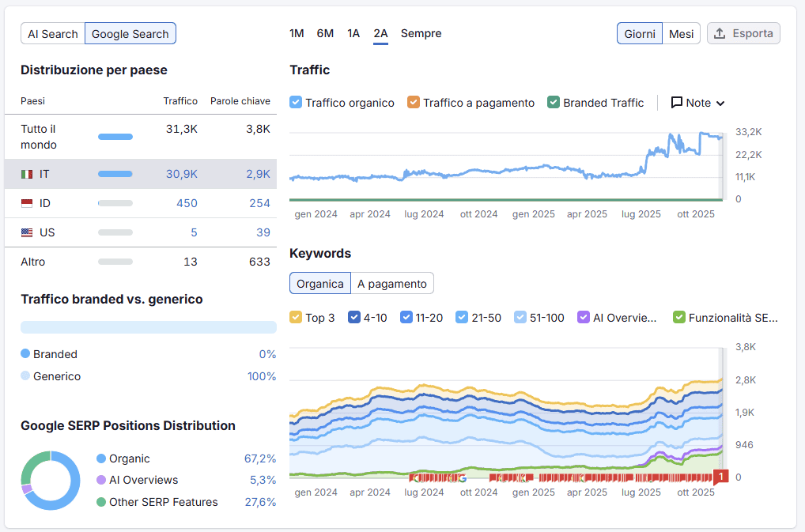The height and width of the screenshot is (532, 805).
Task: Open IT traffic value 30,9K
Action: [x=182, y=175]
